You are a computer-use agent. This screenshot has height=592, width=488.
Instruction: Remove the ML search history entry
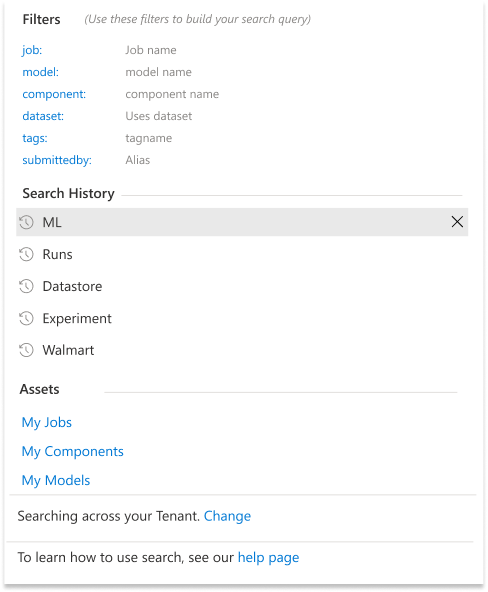457,222
